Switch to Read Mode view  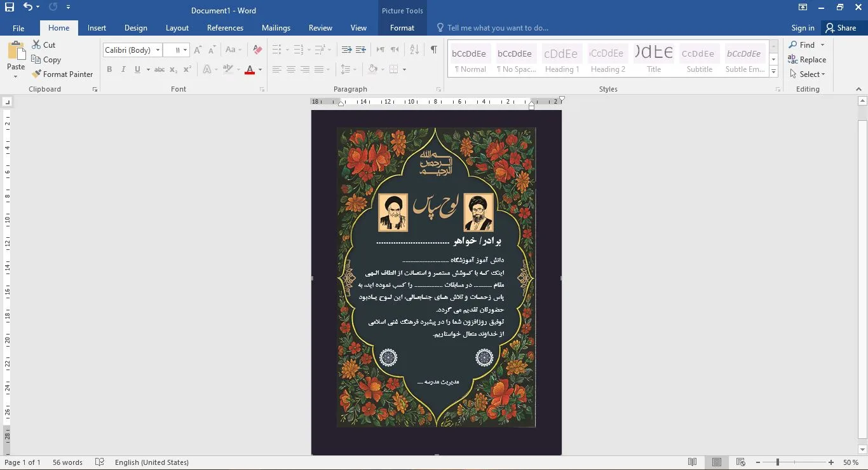[693, 462]
